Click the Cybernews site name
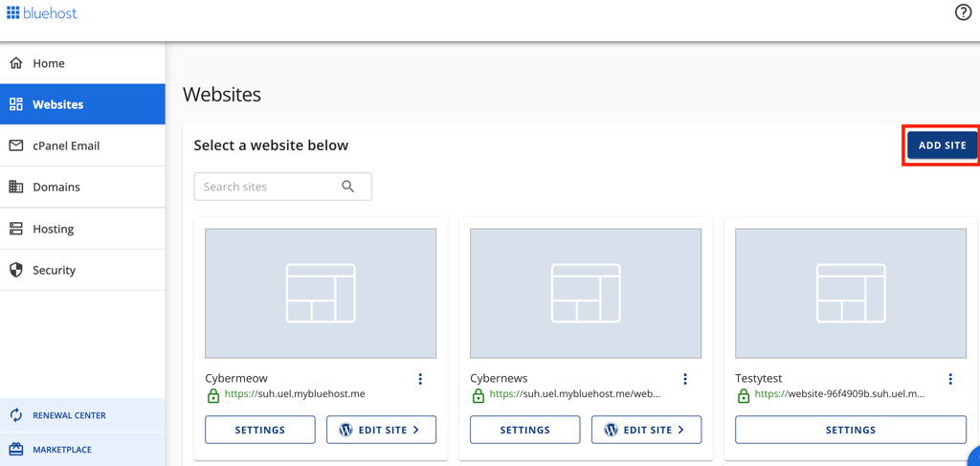Viewport: 980px width, 466px height. [x=499, y=379]
